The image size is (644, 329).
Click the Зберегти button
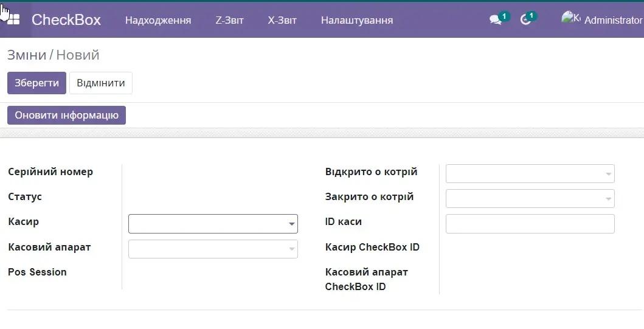(36, 83)
